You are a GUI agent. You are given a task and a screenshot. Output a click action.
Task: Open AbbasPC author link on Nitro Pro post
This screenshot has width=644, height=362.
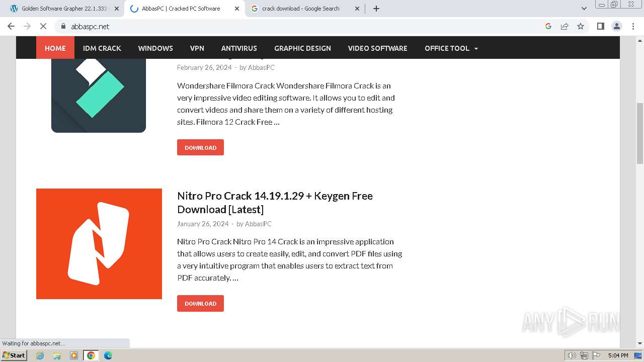(258, 224)
